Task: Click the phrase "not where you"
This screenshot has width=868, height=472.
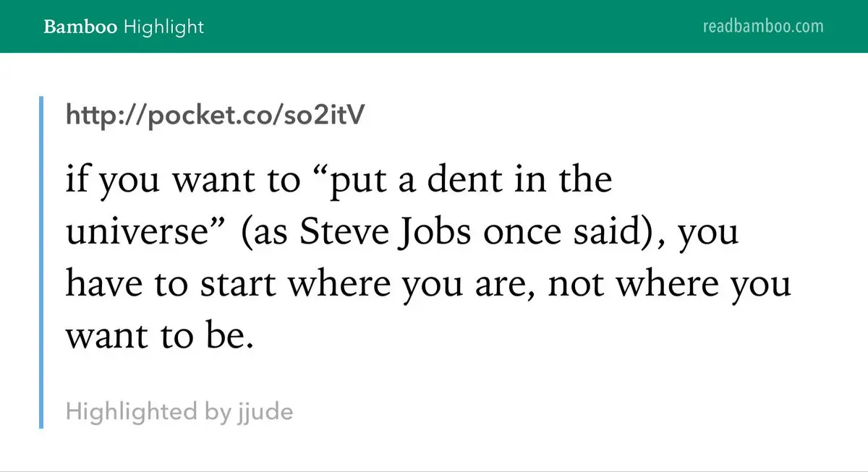Action: point(669,285)
